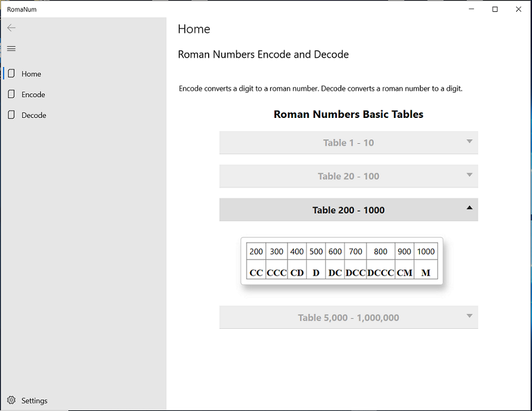Click the DCC roman numeral under 700
532x411 pixels.
point(356,270)
